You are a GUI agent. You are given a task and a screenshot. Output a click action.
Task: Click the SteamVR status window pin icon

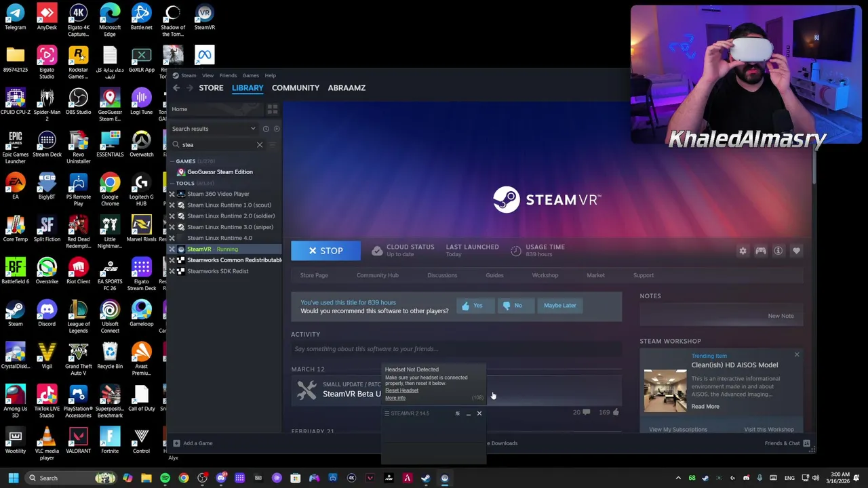point(457,413)
